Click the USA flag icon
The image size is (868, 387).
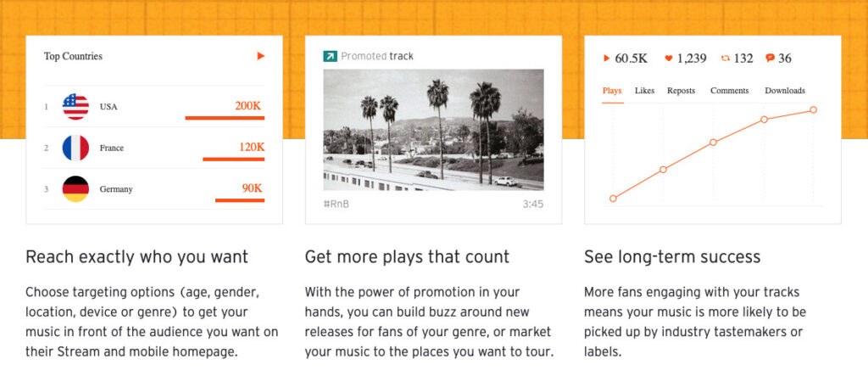75,107
